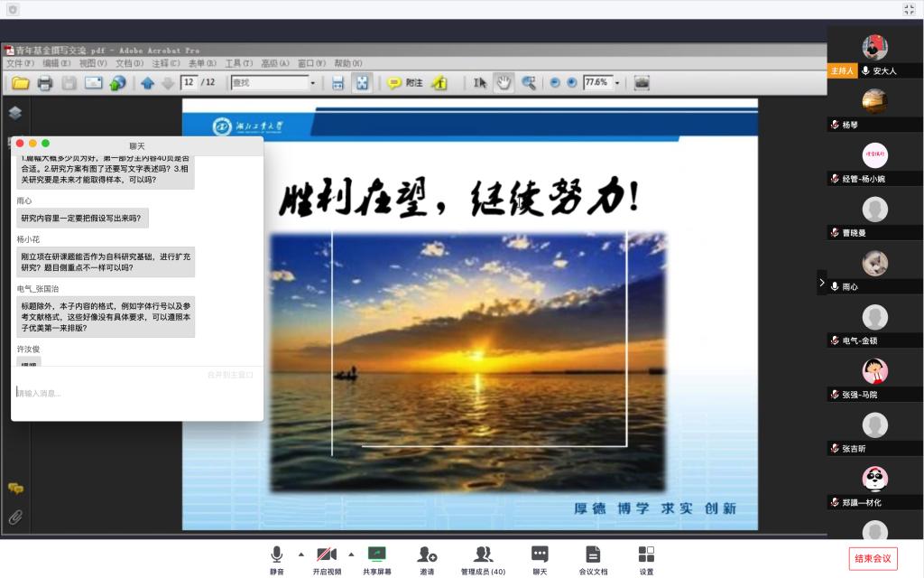Select the Hand tool in Acrobat toolbar
This screenshot has width=924, height=578.
click(504, 83)
